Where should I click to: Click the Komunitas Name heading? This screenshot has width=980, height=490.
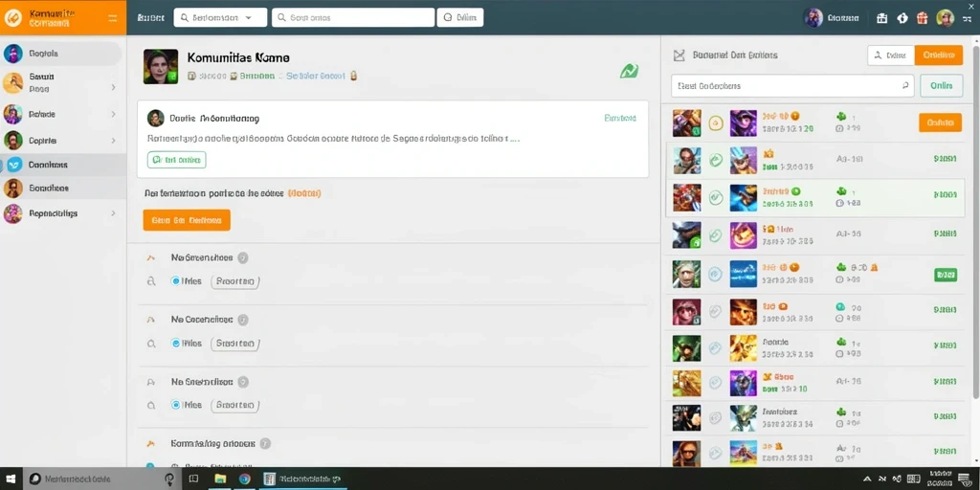click(238, 57)
